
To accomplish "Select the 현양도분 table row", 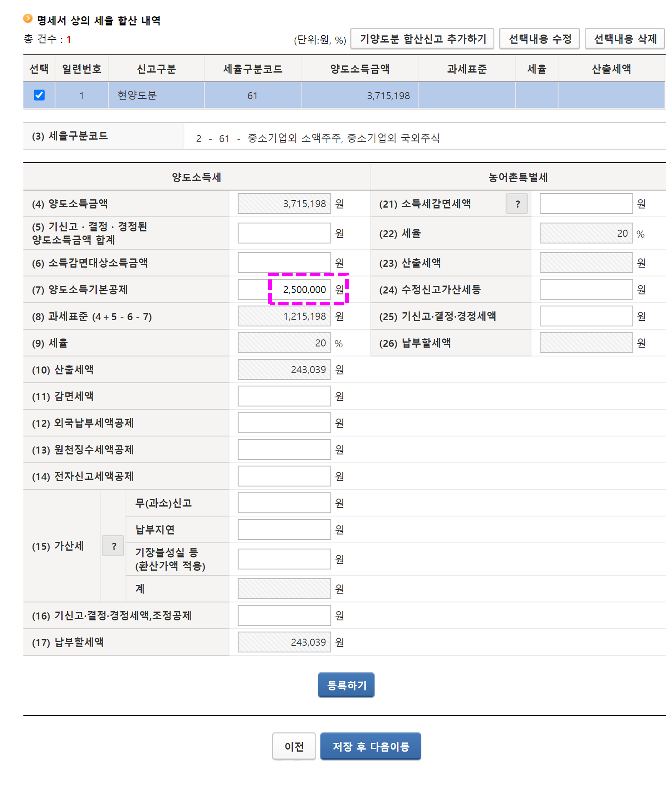I will [137, 95].
